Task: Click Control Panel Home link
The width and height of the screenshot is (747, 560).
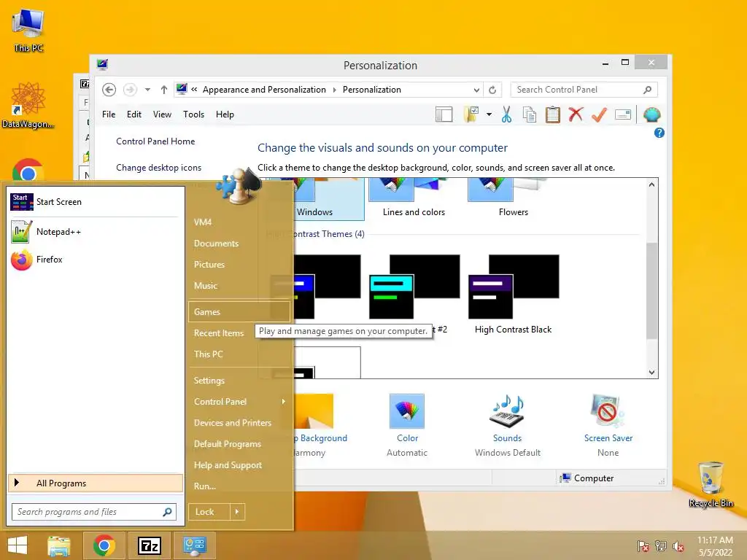Action: (155, 141)
